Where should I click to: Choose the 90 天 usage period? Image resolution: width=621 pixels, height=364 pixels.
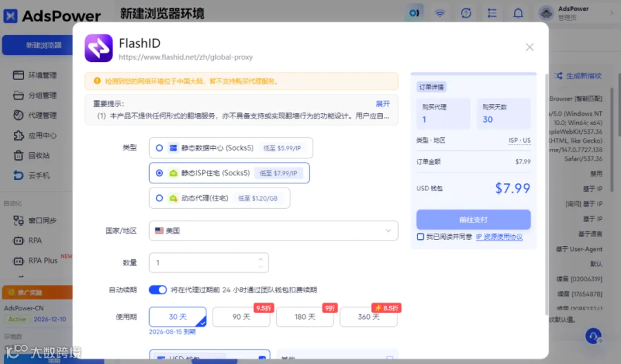(241, 317)
